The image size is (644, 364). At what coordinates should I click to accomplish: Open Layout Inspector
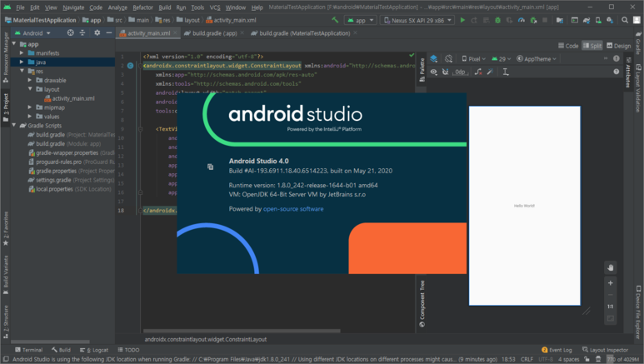point(606,350)
